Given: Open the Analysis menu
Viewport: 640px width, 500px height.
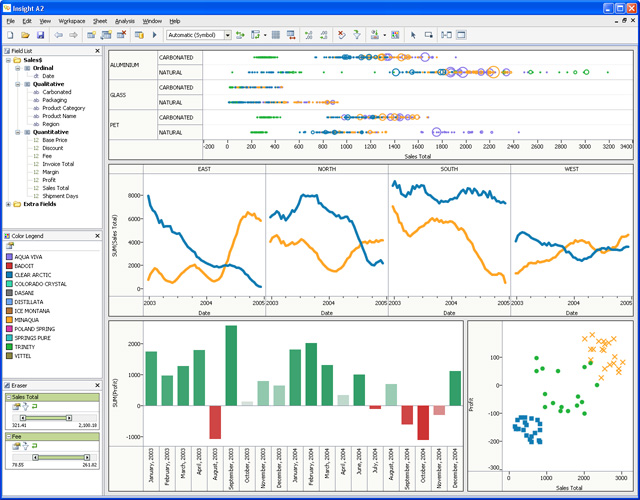Looking at the screenshot, I should (124, 20).
